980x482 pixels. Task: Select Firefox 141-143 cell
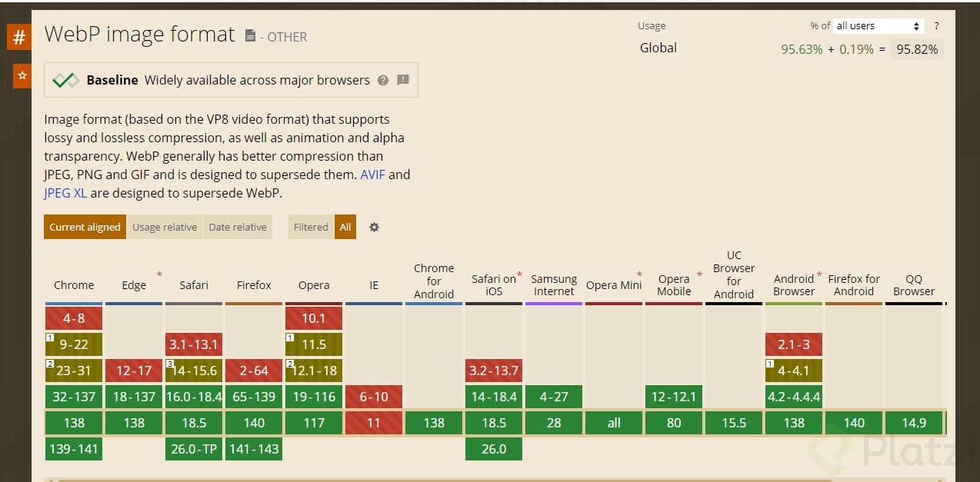coord(254,449)
